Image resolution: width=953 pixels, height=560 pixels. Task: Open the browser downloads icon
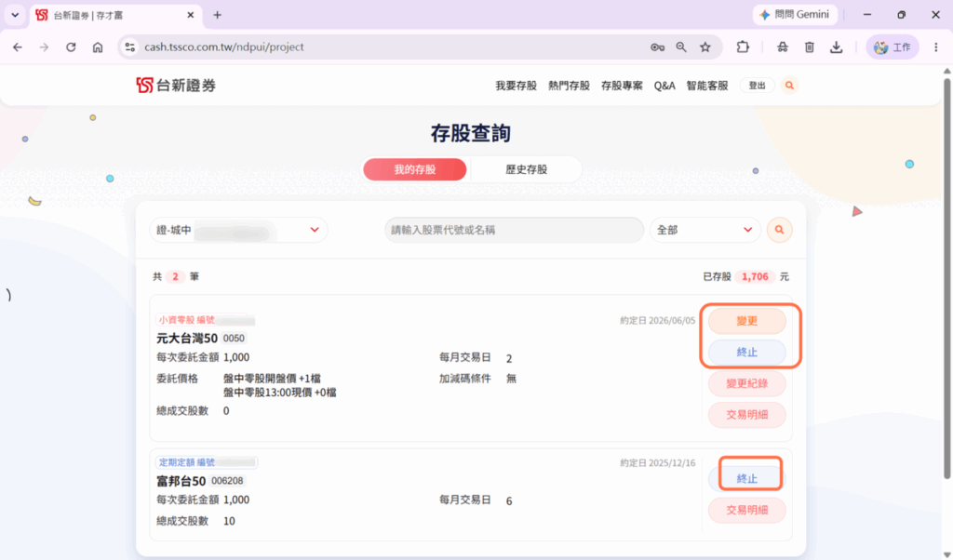[x=837, y=47]
